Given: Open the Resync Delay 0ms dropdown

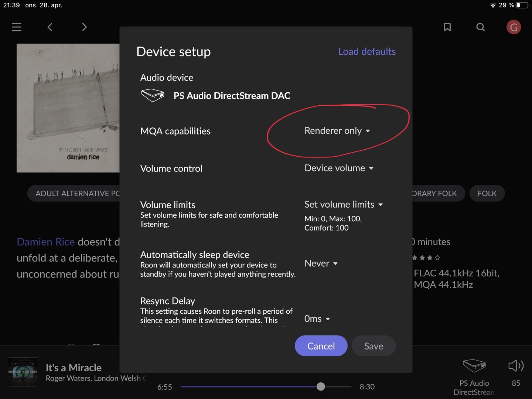Looking at the screenshot, I should [317, 319].
